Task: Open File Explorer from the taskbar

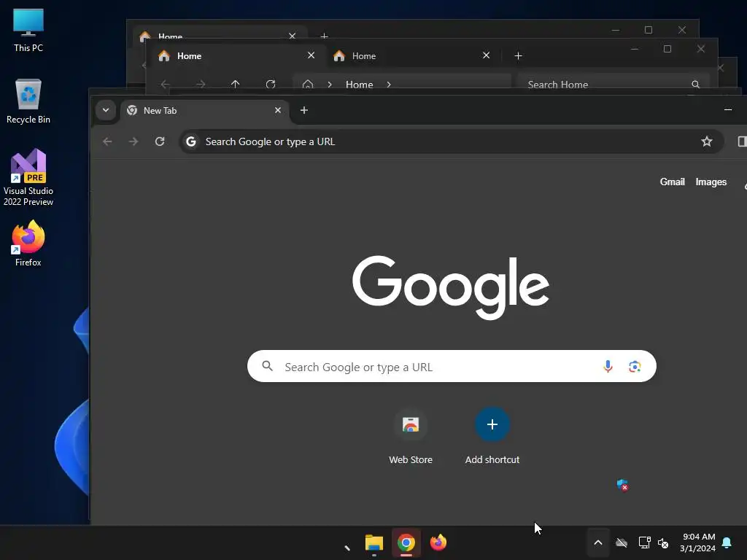Action: click(x=374, y=542)
